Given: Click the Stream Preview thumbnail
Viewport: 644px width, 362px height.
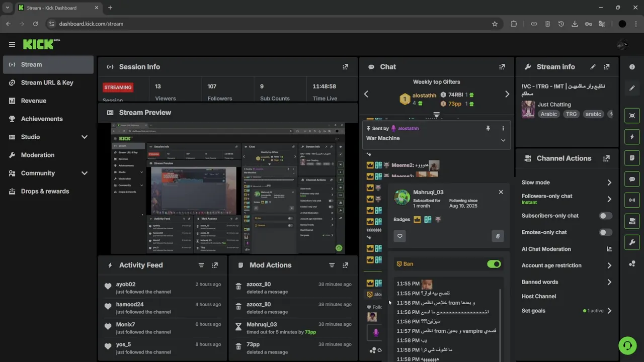Looking at the screenshot, I should coord(228,188).
